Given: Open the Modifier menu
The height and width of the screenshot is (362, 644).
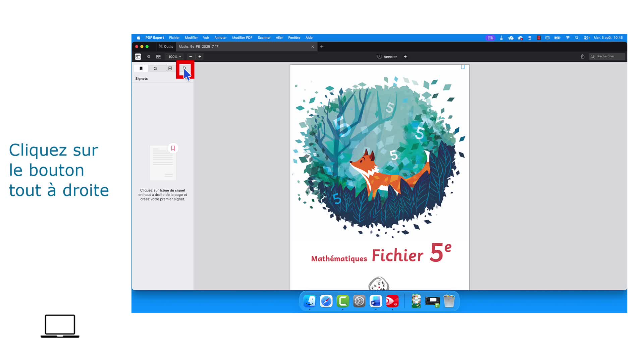Looking at the screenshot, I should (x=191, y=38).
